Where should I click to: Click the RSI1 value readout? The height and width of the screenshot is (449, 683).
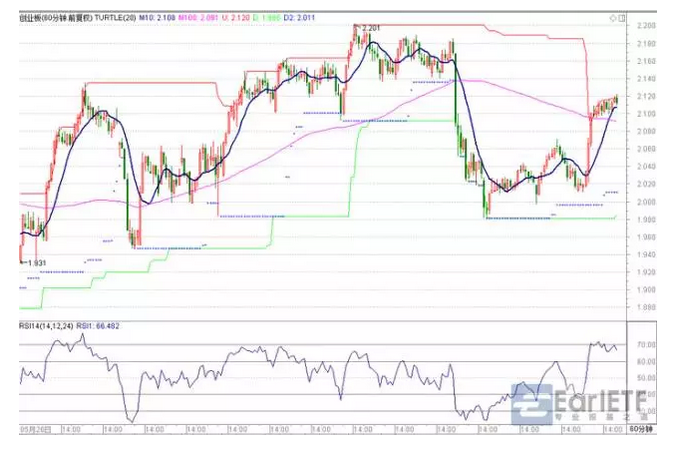(x=98, y=326)
